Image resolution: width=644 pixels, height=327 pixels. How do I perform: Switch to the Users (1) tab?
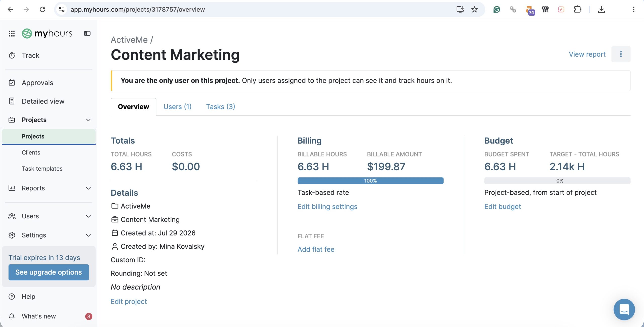coord(177,107)
